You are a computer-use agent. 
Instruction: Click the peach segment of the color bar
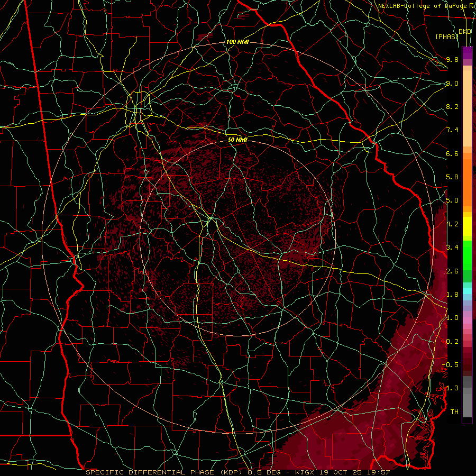tap(467, 108)
